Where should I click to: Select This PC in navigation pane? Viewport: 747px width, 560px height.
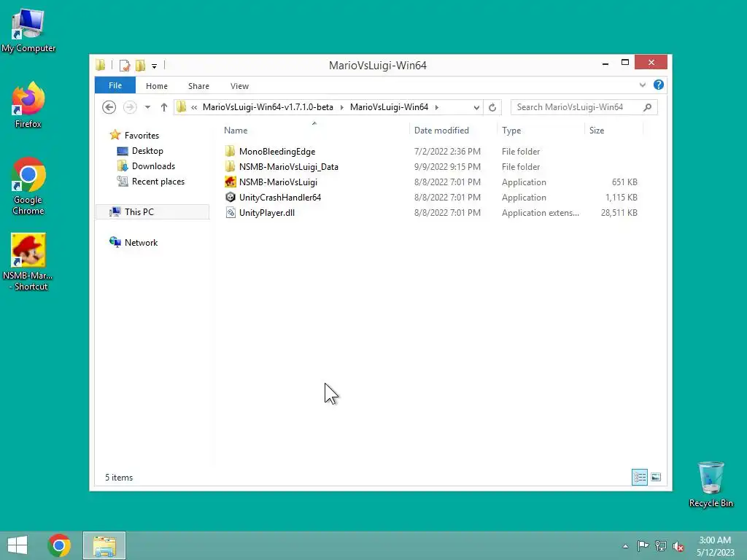pyautogui.click(x=139, y=212)
